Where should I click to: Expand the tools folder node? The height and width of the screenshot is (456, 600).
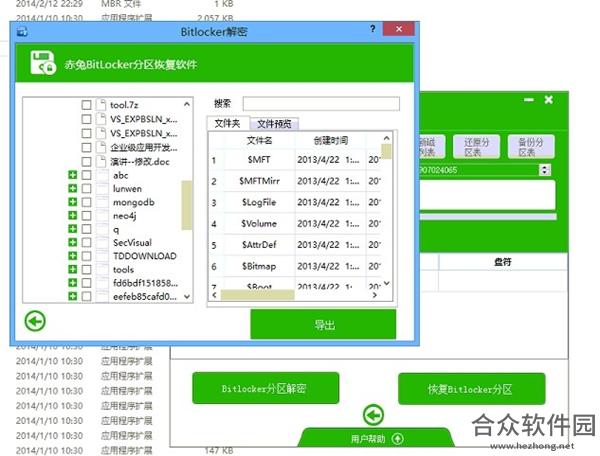pos(72,269)
